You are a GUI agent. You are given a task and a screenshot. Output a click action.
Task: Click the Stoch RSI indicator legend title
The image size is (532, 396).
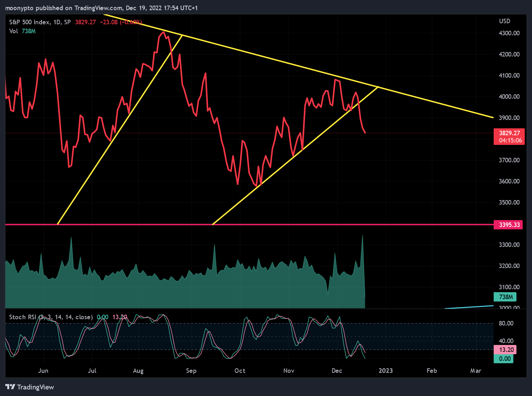(x=51, y=317)
